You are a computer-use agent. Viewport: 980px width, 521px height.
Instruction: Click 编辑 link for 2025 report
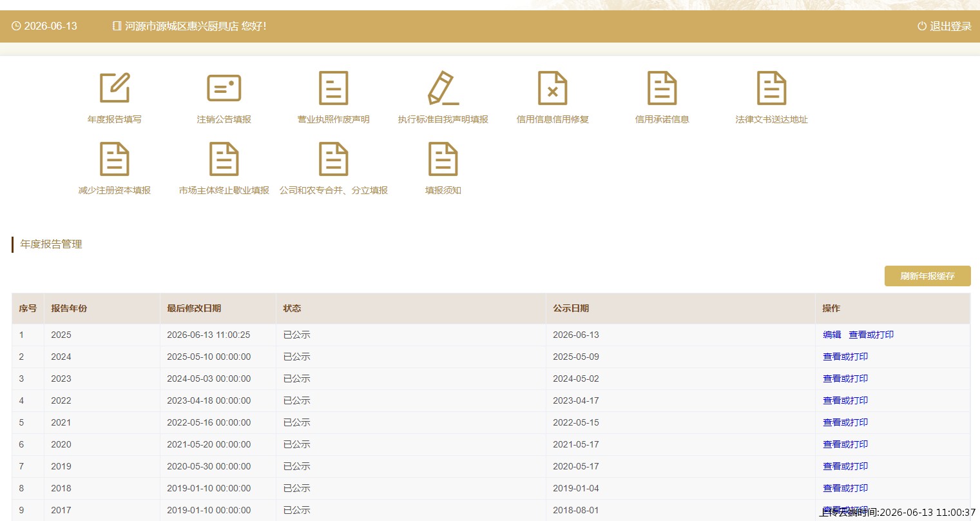coord(832,335)
